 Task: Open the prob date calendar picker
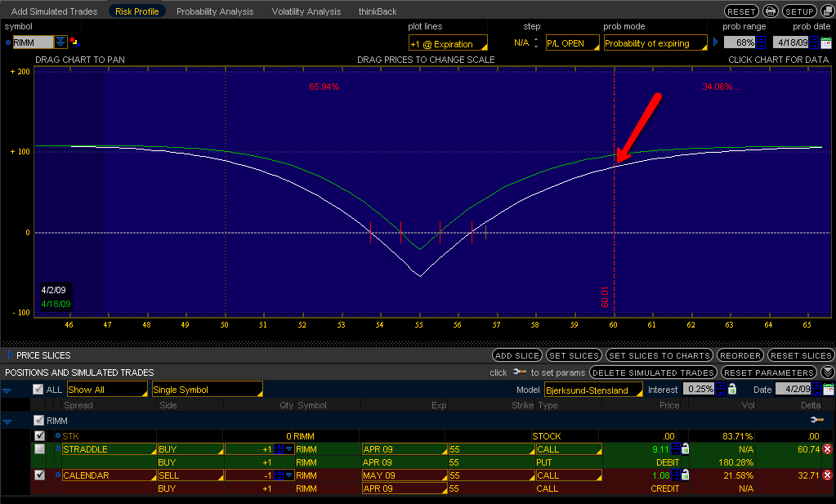click(x=826, y=42)
